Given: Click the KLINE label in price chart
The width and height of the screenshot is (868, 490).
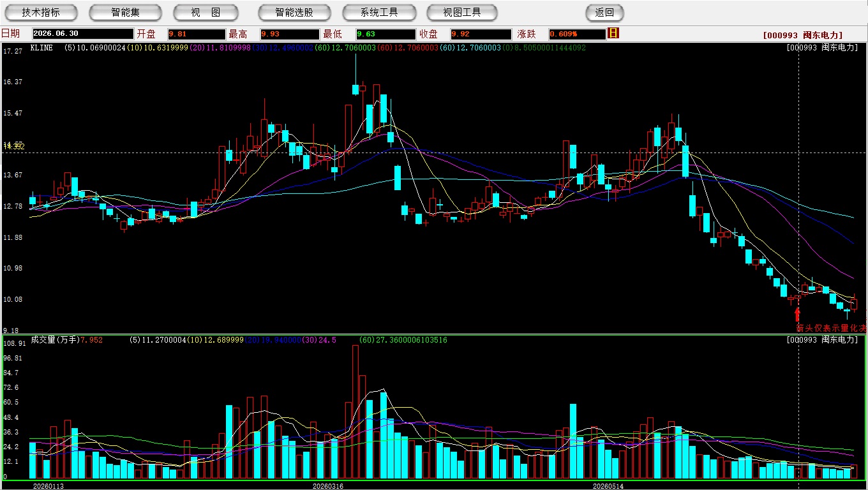Looking at the screenshot, I should (41, 48).
